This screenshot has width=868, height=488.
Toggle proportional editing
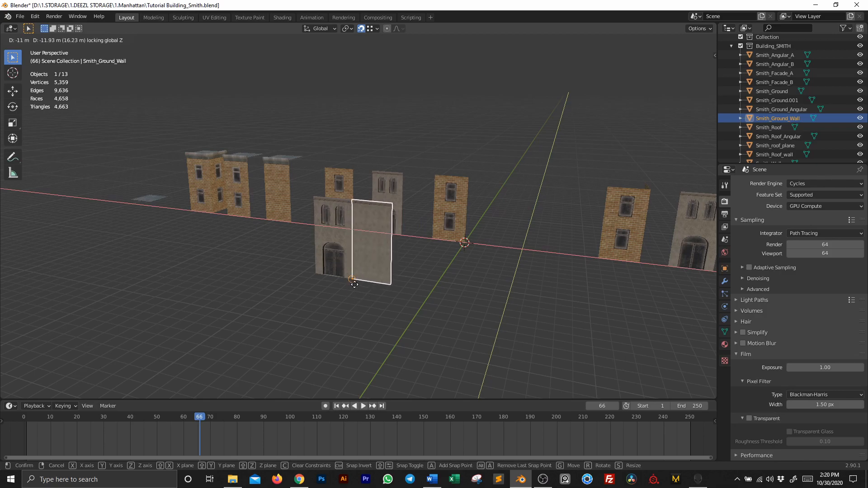[x=387, y=28]
